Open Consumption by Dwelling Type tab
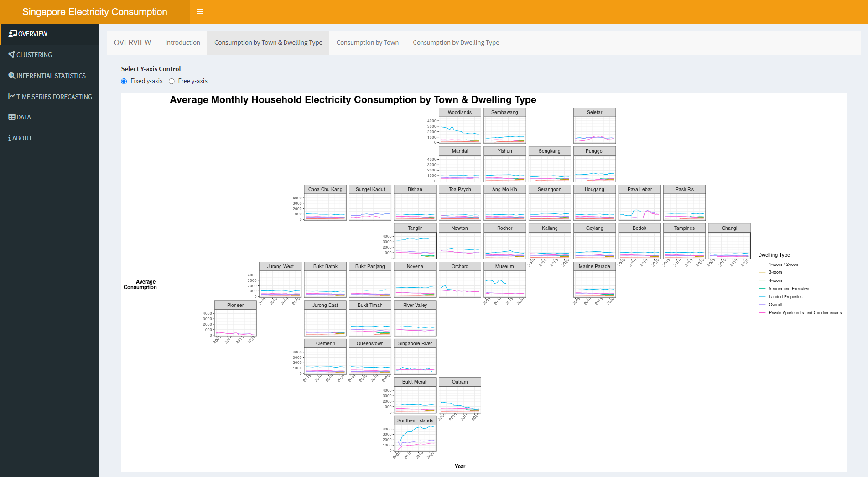This screenshot has width=868, height=477. coord(456,43)
